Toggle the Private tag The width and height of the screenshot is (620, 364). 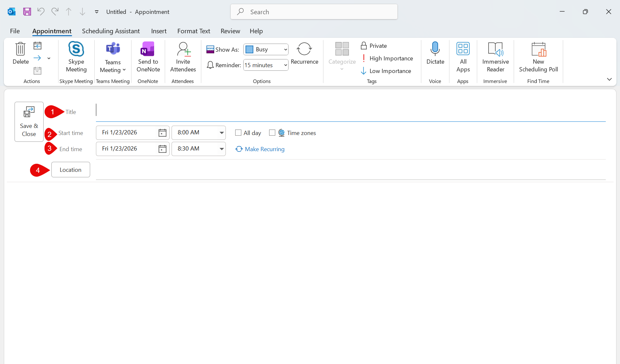(x=374, y=46)
